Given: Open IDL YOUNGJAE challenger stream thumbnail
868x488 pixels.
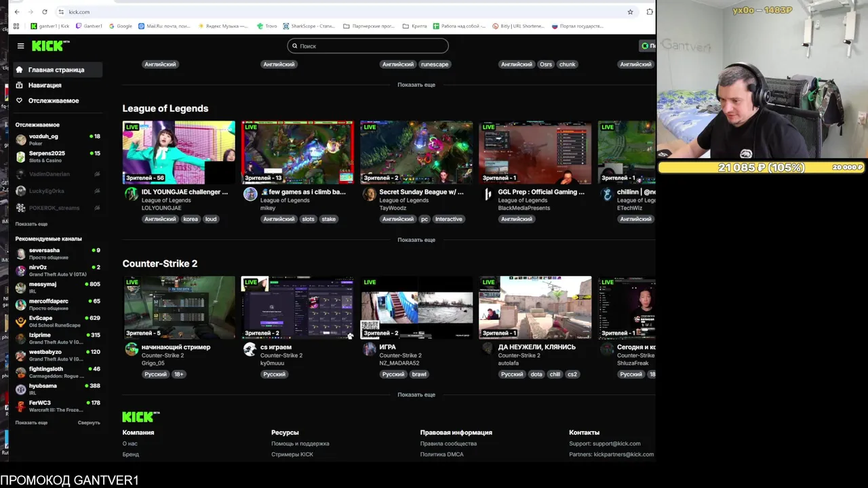Looking at the screenshot, I should coord(179,152).
